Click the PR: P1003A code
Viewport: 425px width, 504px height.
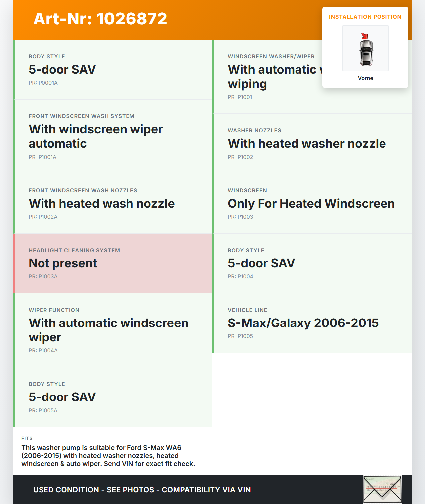pos(43,276)
